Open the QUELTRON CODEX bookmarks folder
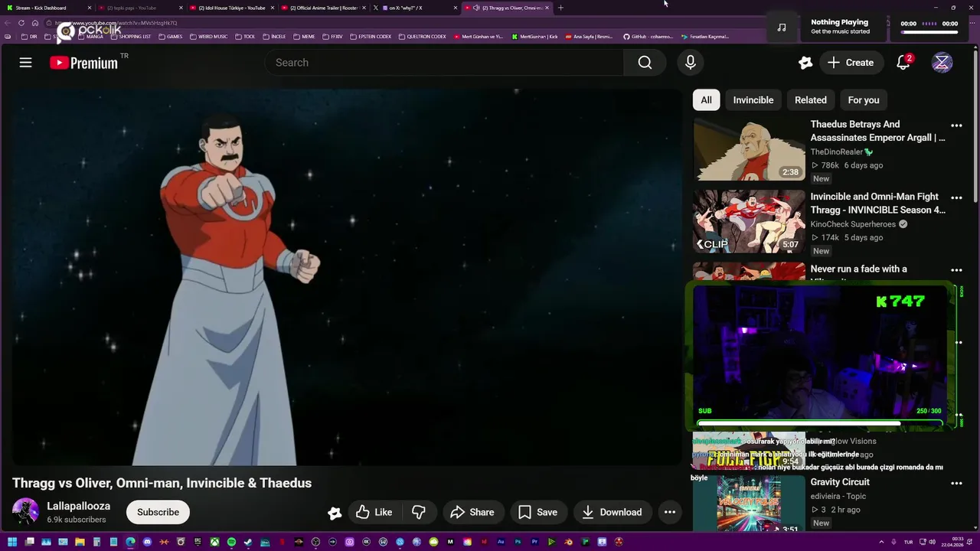 coord(423,37)
